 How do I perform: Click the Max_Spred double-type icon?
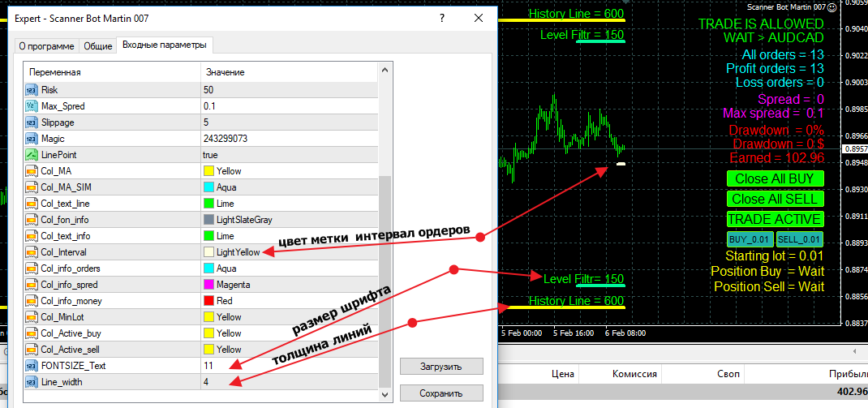click(x=32, y=105)
